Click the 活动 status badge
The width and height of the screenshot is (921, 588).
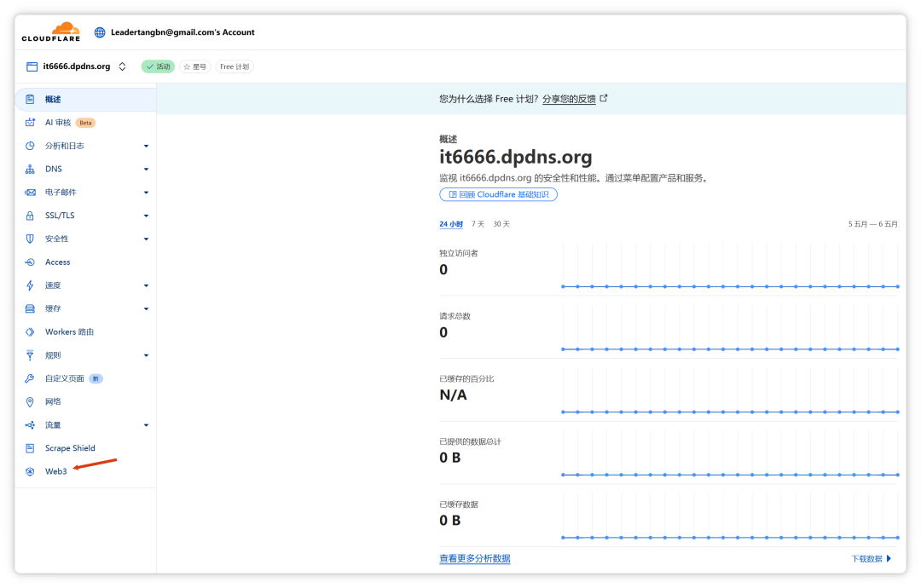pyautogui.click(x=158, y=67)
